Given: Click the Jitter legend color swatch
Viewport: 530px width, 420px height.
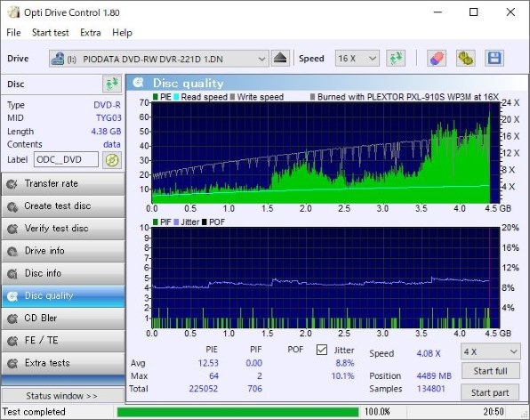Looking at the screenshot, I should click(x=176, y=222).
